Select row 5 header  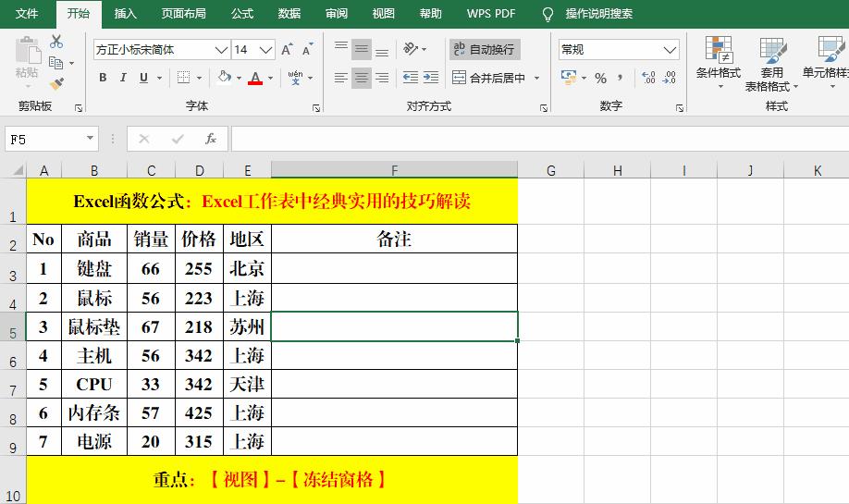pos(13,326)
